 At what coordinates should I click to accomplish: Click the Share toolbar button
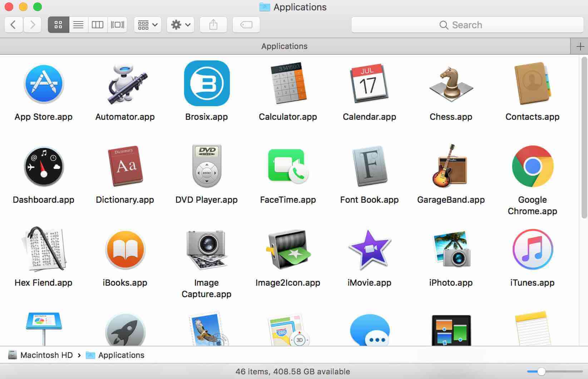pyautogui.click(x=213, y=25)
